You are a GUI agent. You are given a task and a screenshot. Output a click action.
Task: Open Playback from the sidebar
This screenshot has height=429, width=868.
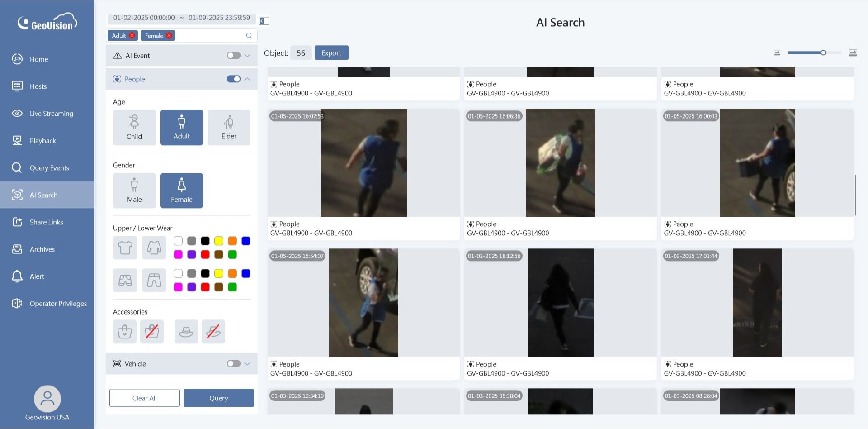pyautogui.click(x=43, y=141)
